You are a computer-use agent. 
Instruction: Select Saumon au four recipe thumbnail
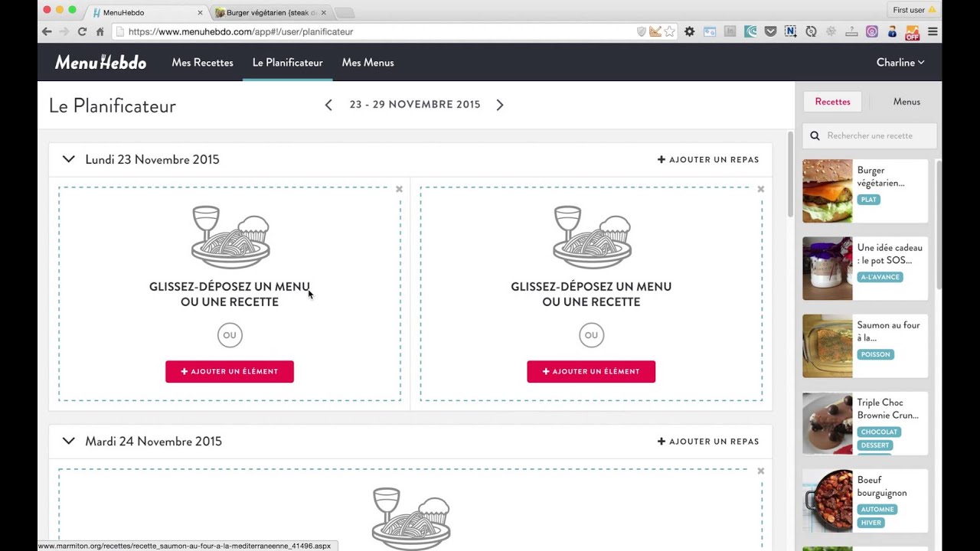[827, 345]
